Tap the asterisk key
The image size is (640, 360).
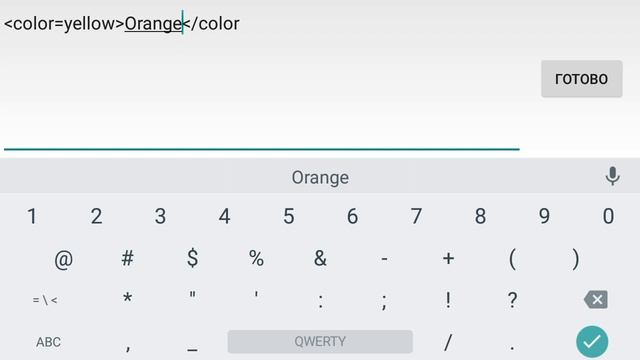(x=127, y=298)
